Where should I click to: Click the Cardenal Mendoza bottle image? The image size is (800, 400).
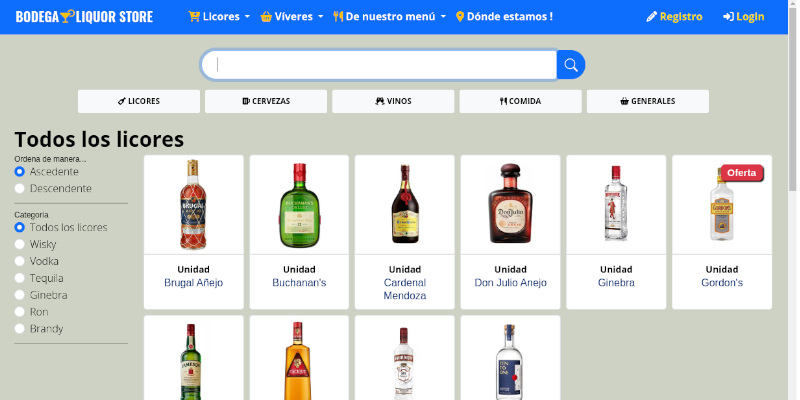(x=405, y=204)
